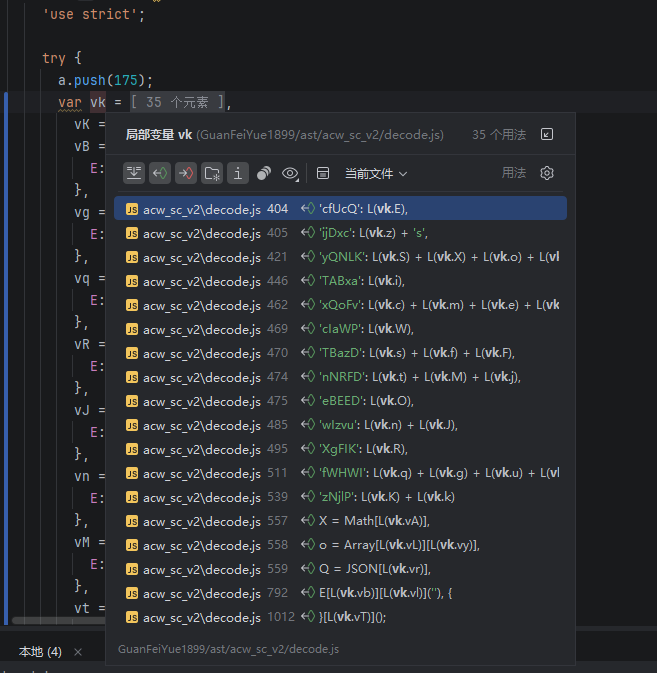Select usage at line 421 'yQNLK'
This screenshot has width=657, height=673.
340,257
